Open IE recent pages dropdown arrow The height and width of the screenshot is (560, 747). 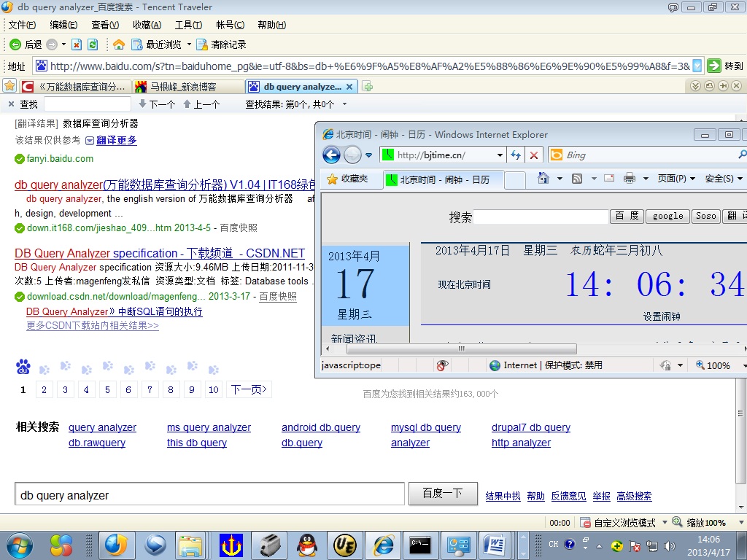pyautogui.click(x=368, y=155)
